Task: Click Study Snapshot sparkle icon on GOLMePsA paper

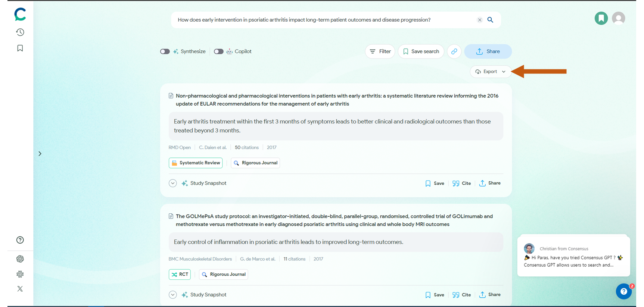Action: pyautogui.click(x=184, y=295)
